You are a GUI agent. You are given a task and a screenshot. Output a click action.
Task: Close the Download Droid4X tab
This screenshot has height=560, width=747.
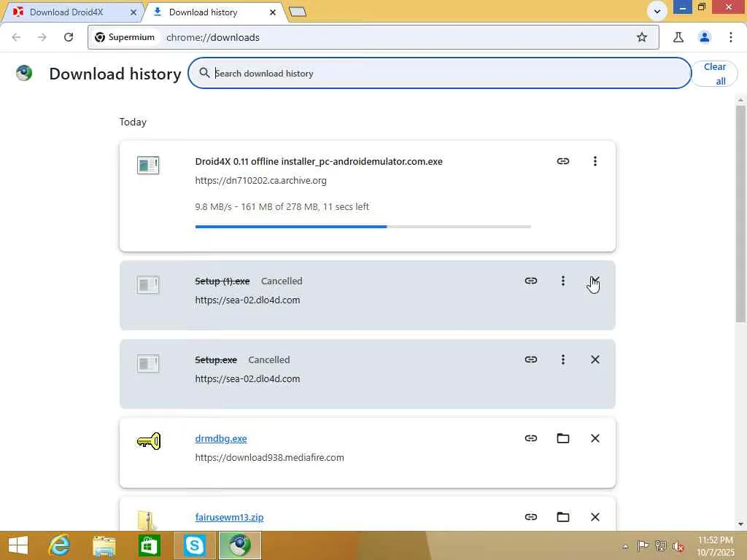click(x=133, y=12)
